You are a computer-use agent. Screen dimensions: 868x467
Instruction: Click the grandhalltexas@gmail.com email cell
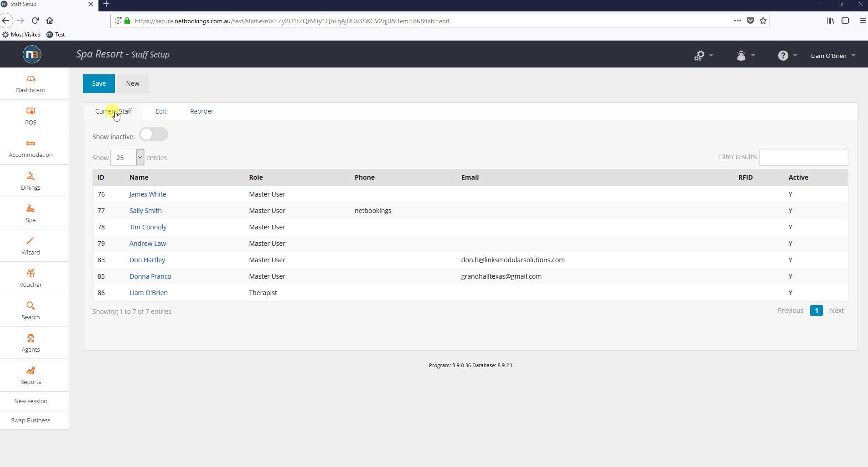pos(501,276)
